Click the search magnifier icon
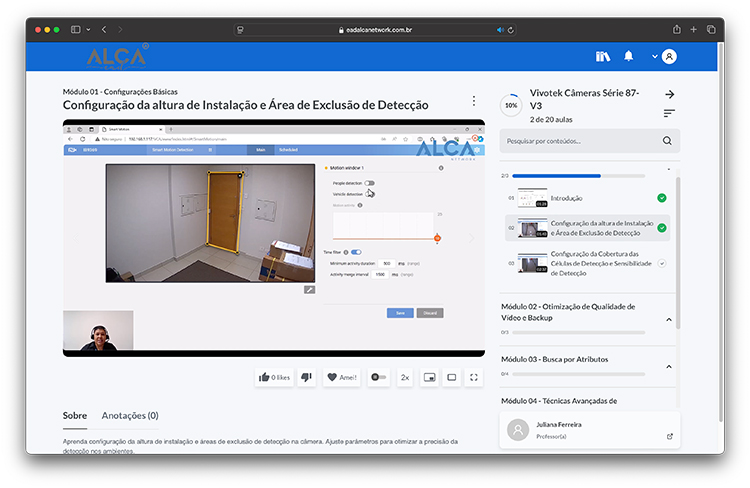750x488 pixels. coord(667,141)
